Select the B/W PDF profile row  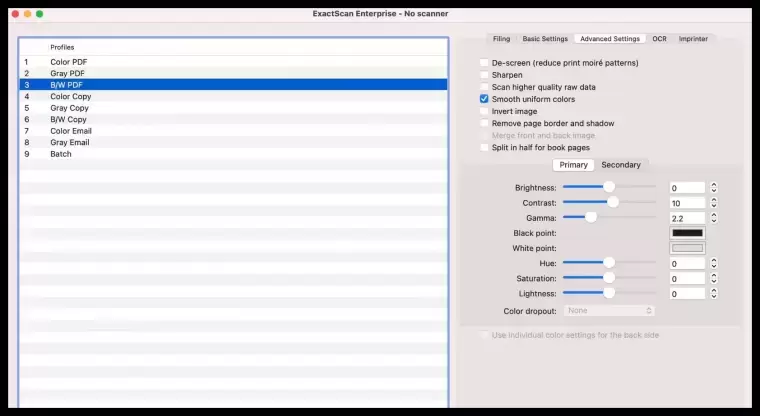233,85
